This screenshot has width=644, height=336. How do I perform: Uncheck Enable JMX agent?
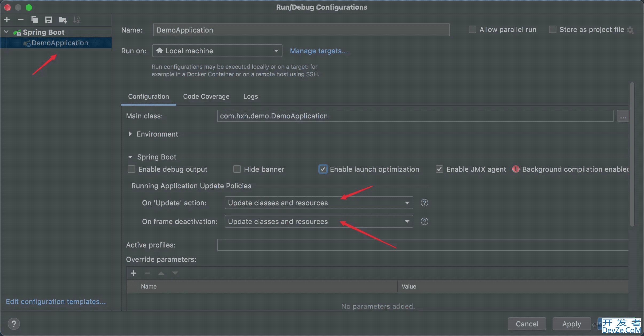click(439, 169)
